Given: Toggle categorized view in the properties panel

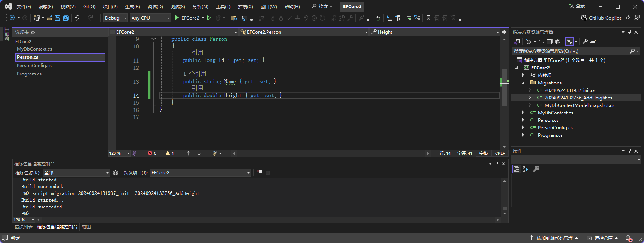Looking at the screenshot, I should pos(517,169).
